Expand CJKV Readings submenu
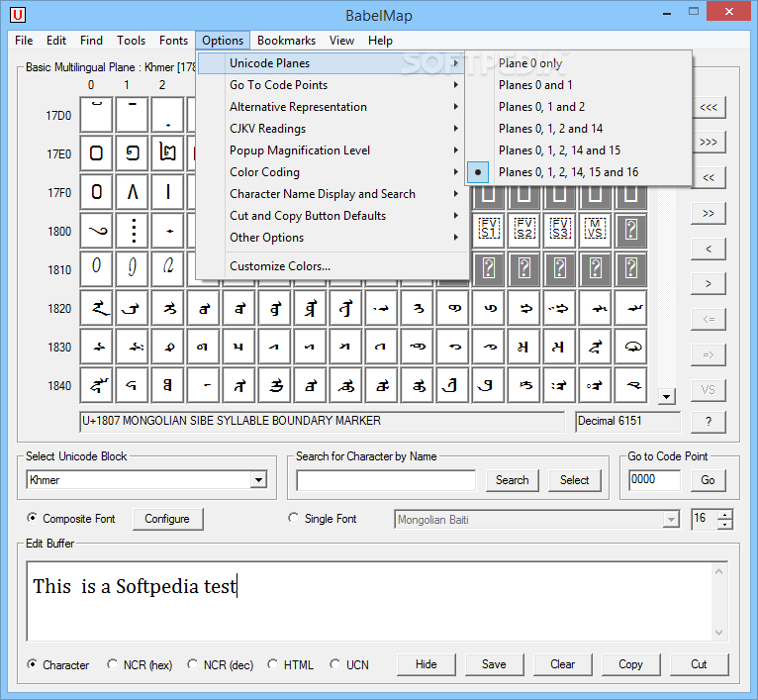Image resolution: width=758 pixels, height=700 pixels. (332, 129)
